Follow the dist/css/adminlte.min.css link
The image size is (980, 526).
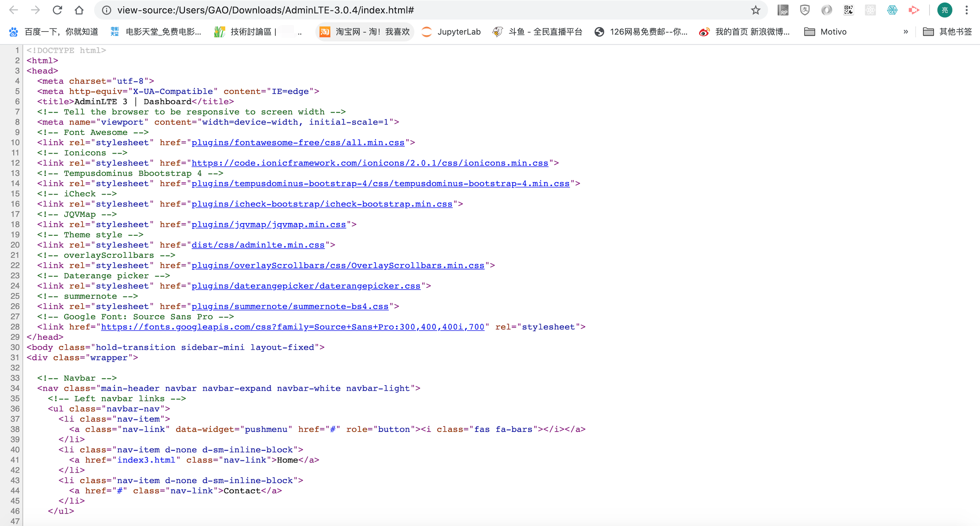point(258,245)
